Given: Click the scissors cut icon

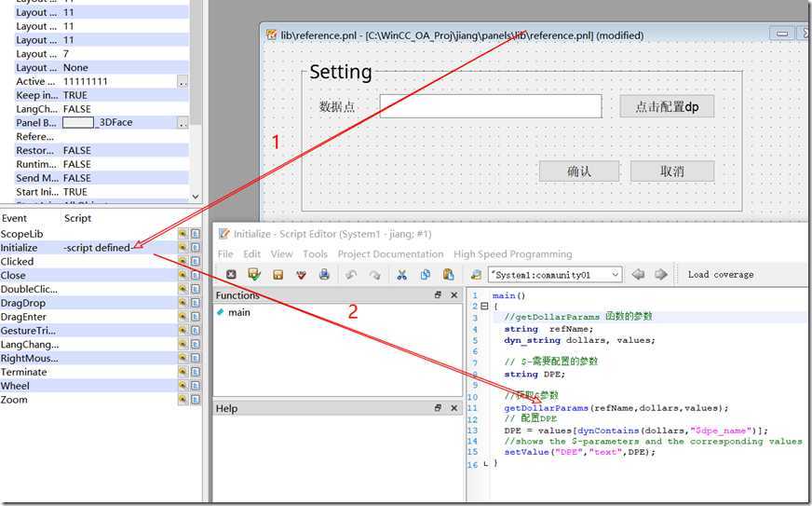Looking at the screenshot, I should pyautogui.click(x=401, y=275).
